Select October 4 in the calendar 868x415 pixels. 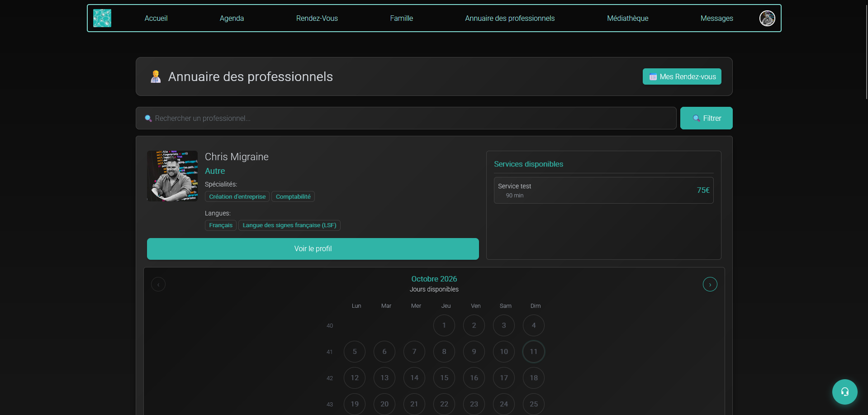(534, 325)
